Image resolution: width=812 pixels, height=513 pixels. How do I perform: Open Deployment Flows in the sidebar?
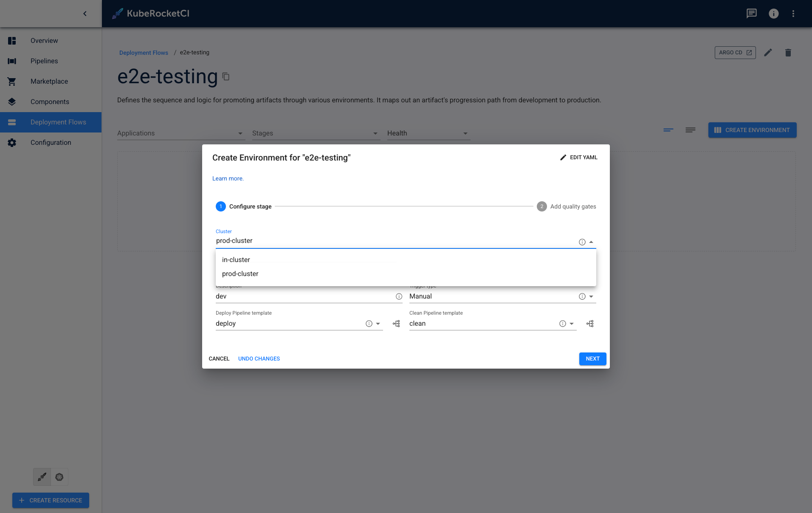pyautogui.click(x=51, y=122)
